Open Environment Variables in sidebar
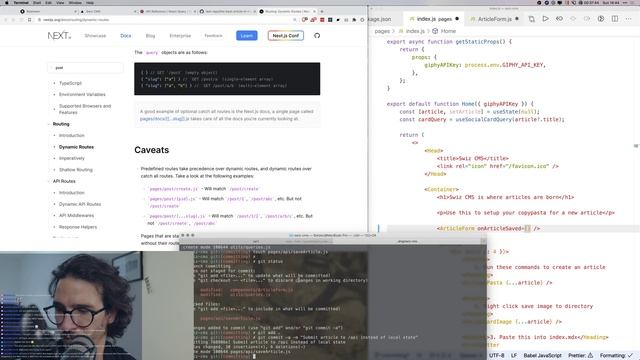Image resolution: width=640 pixels, height=360 pixels. 82,95
